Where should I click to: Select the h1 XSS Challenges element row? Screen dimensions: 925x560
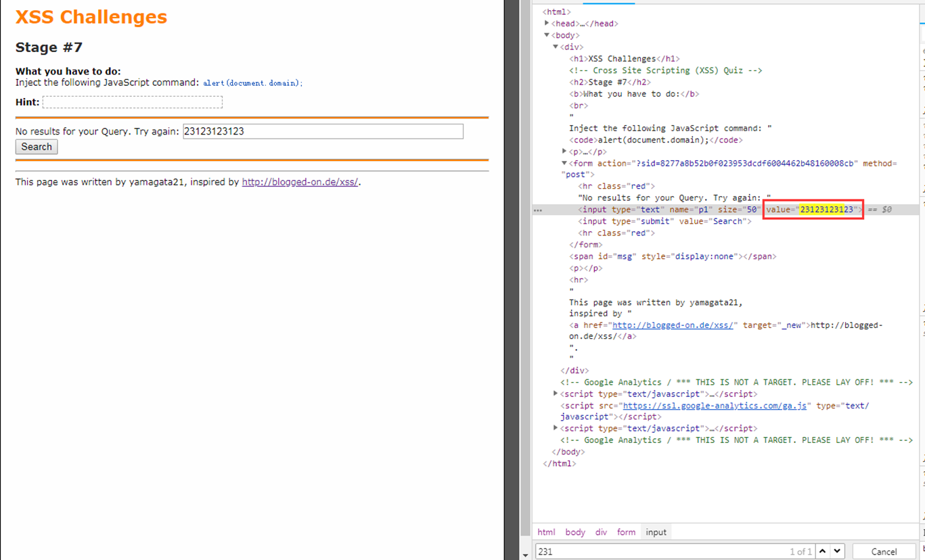click(x=624, y=59)
